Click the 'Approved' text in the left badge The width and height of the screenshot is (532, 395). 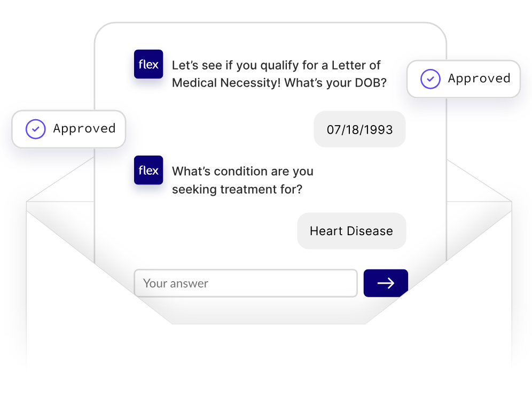(84, 129)
